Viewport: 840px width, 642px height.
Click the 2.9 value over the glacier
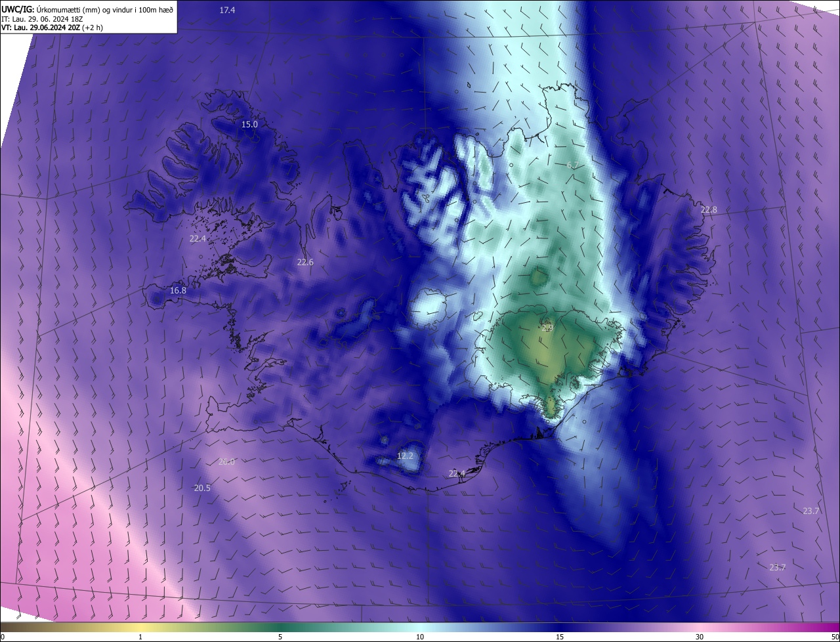tap(548, 327)
